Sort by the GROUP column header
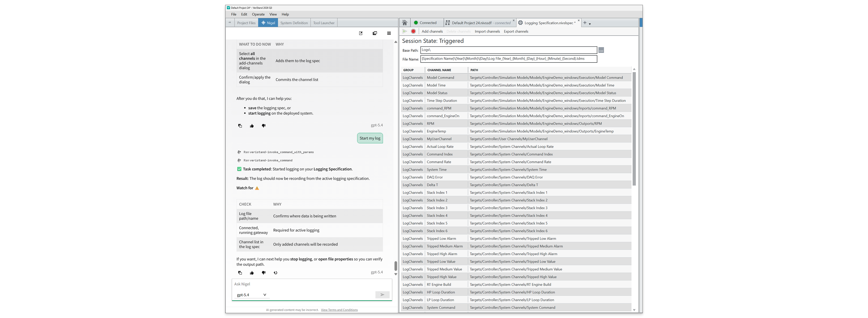The height and width of the screenshot is (318, 868). tap(413, 70)
